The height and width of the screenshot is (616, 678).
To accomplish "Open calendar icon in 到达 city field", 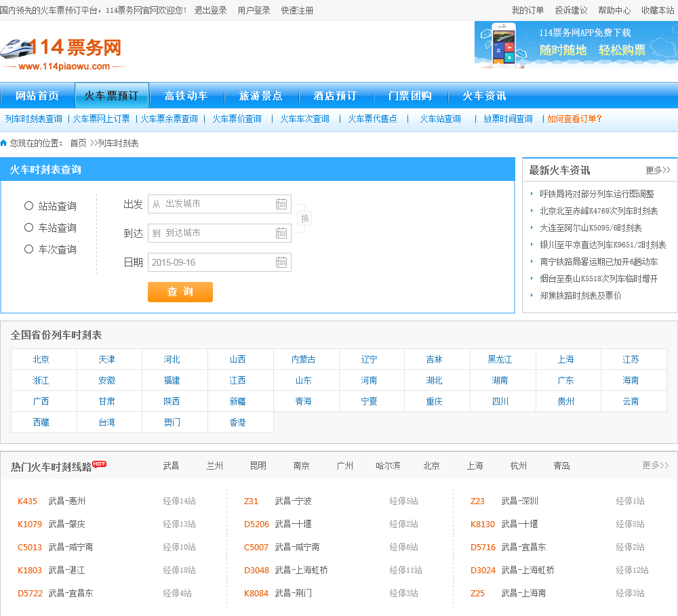I will 281,233.
